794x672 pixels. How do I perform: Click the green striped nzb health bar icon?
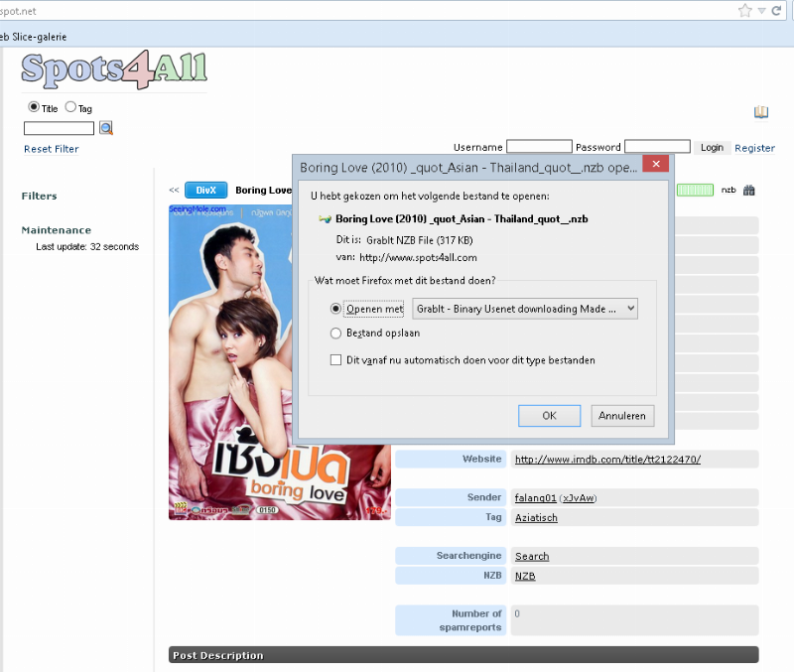695,190
